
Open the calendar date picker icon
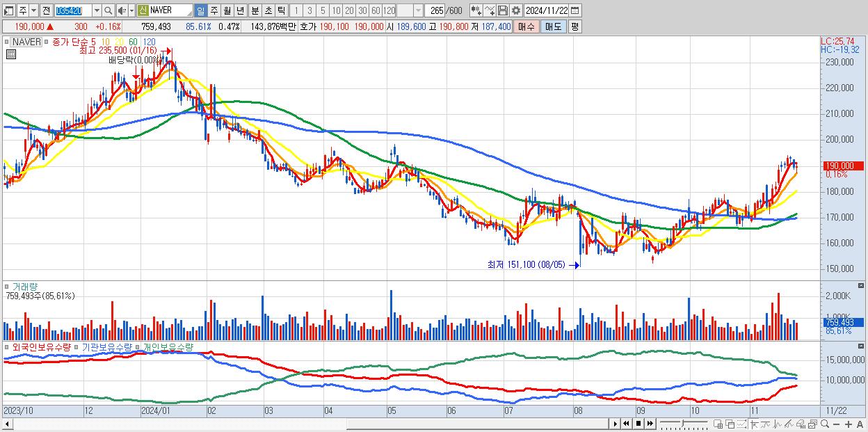pyautogui.click(x=574, y=10)
